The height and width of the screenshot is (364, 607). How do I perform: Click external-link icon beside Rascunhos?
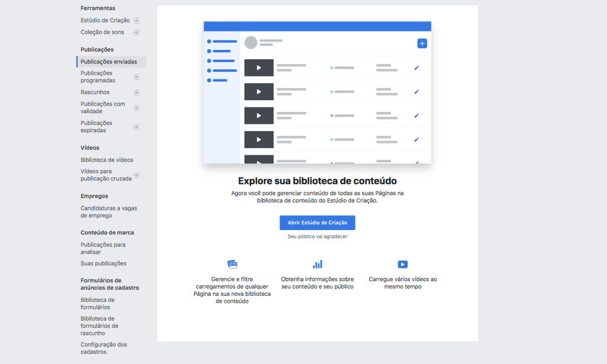click(x=136, y=92)
